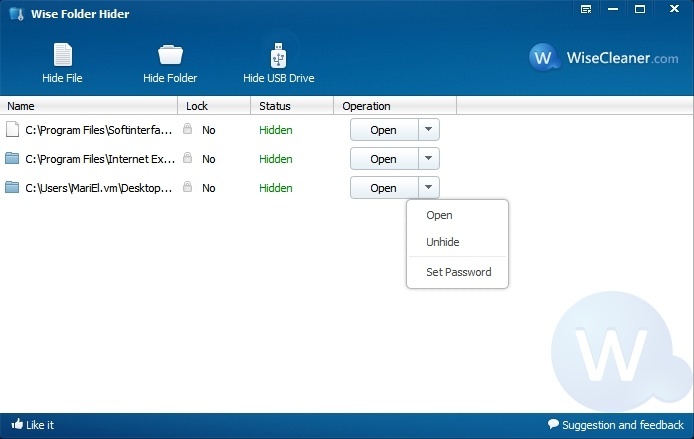
Task: Click the file icon of Softinterfa row
Action: click(12, 129)
